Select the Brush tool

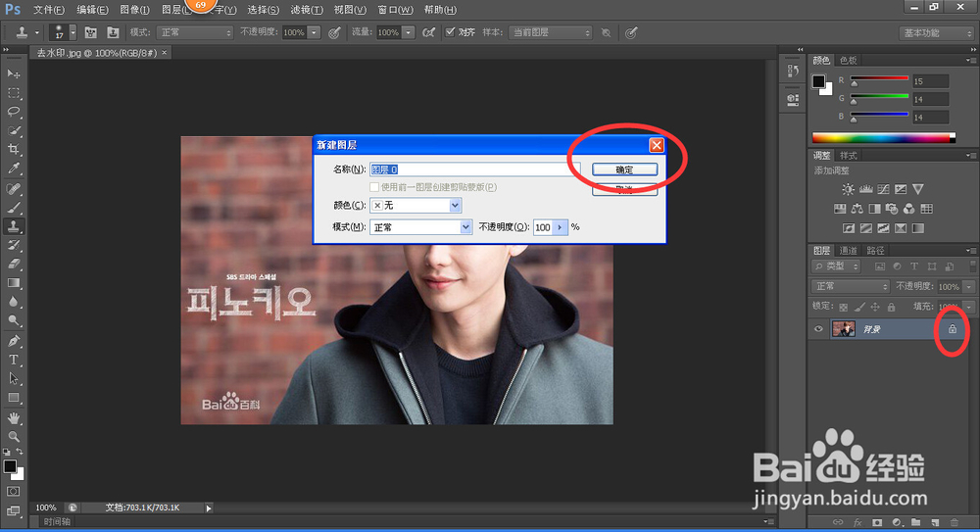(x=13, y=207)
